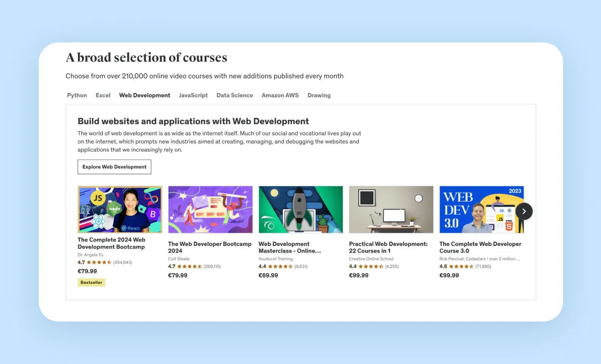Image resolution: width=601 pixels, height=364 pixels.
Task: Click Build websites and applications heading
Action: click(x=193, y=121)
